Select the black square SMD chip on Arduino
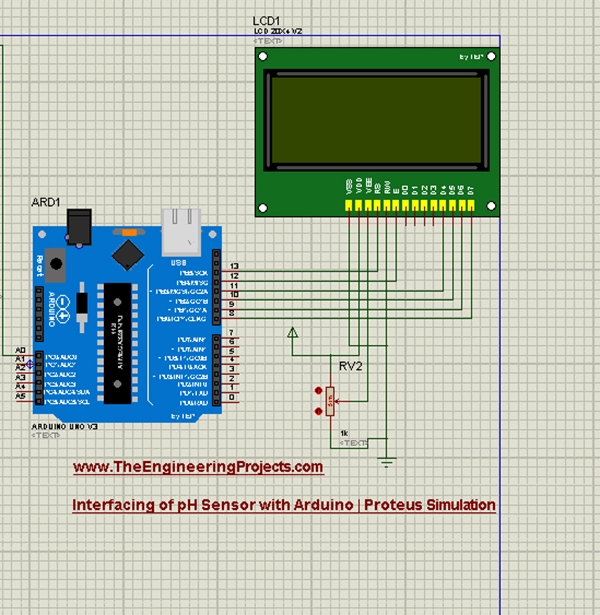This screenshot has width=600, height=615. pos(128,255)
